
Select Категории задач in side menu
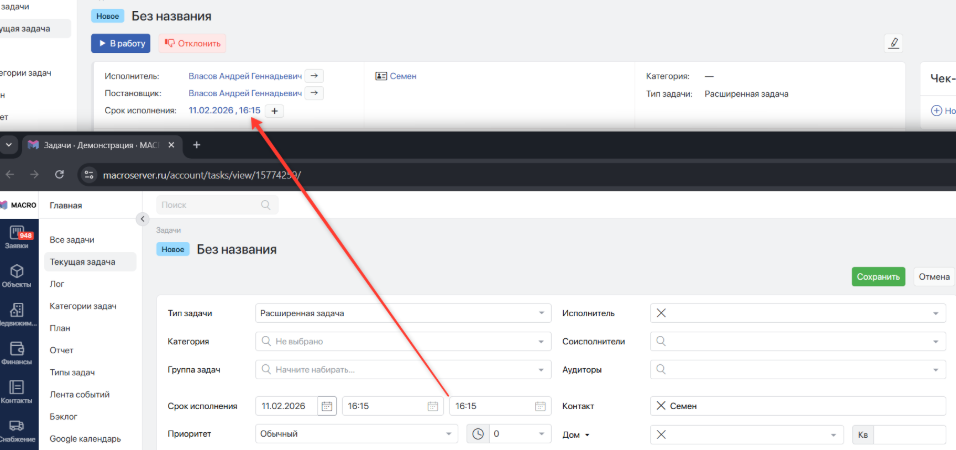point(83,306)
